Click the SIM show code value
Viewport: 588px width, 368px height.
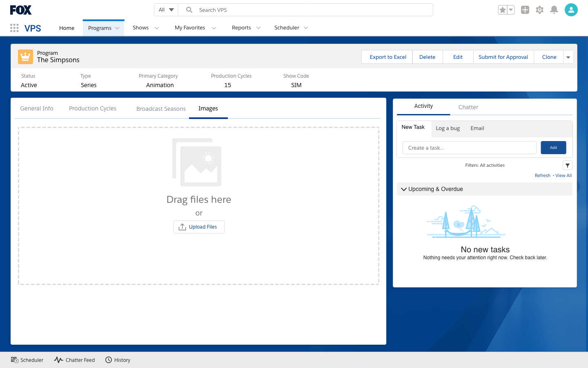click(296, 85)
